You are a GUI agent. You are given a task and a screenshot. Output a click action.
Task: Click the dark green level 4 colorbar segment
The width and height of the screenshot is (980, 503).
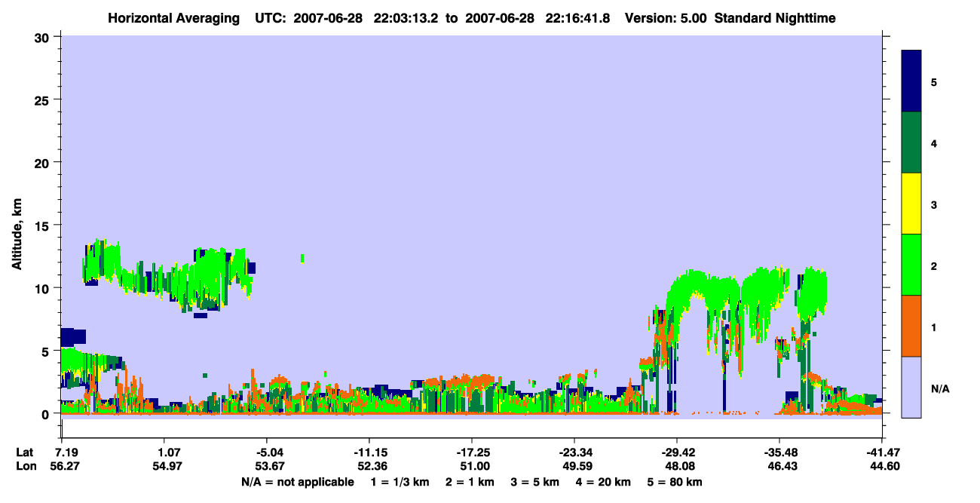pos(911,143)
